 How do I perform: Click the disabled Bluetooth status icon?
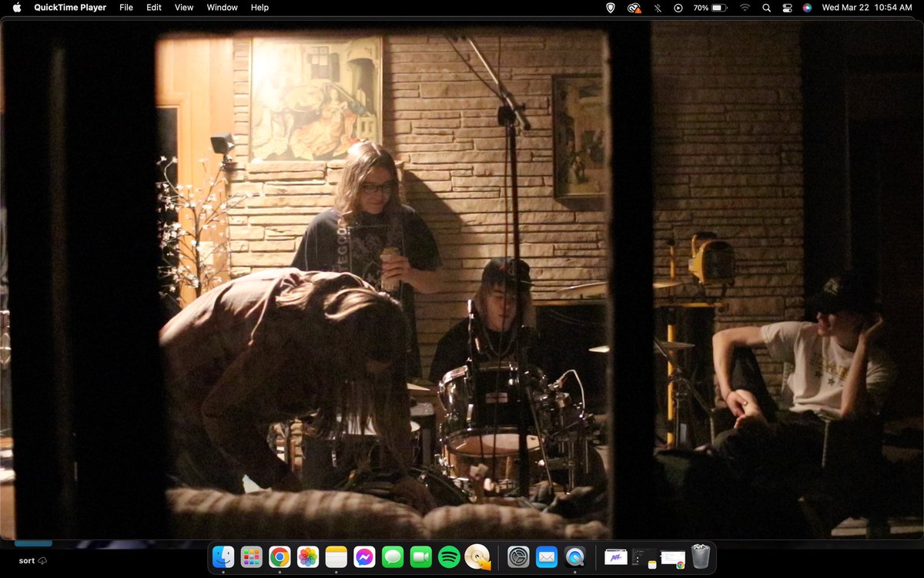(657, 8)
